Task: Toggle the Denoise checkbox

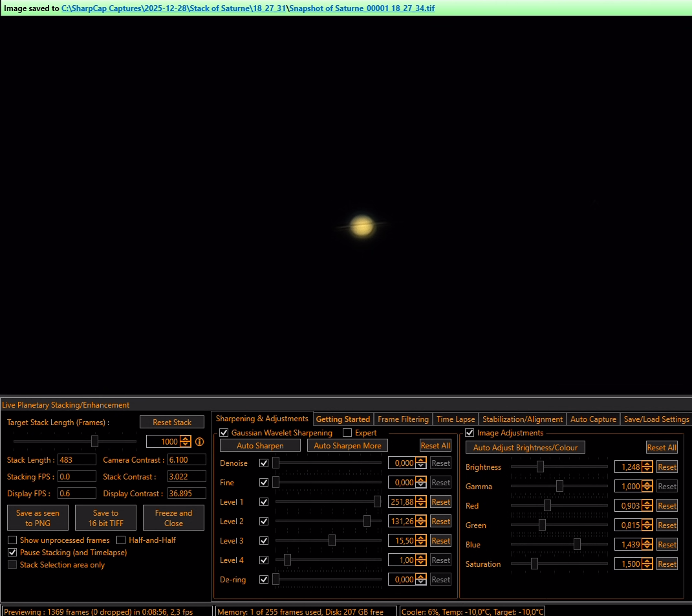Action: click(x=264, y=463)
